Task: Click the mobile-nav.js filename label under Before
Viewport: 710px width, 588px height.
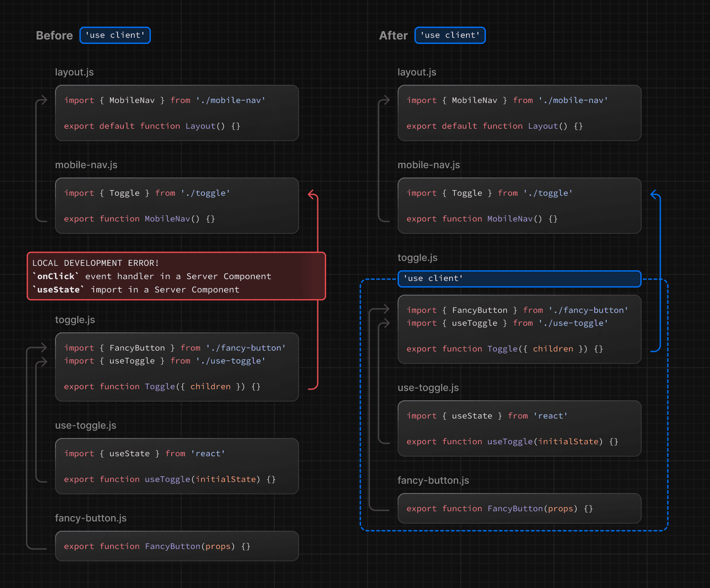Action: click(86, 165)
